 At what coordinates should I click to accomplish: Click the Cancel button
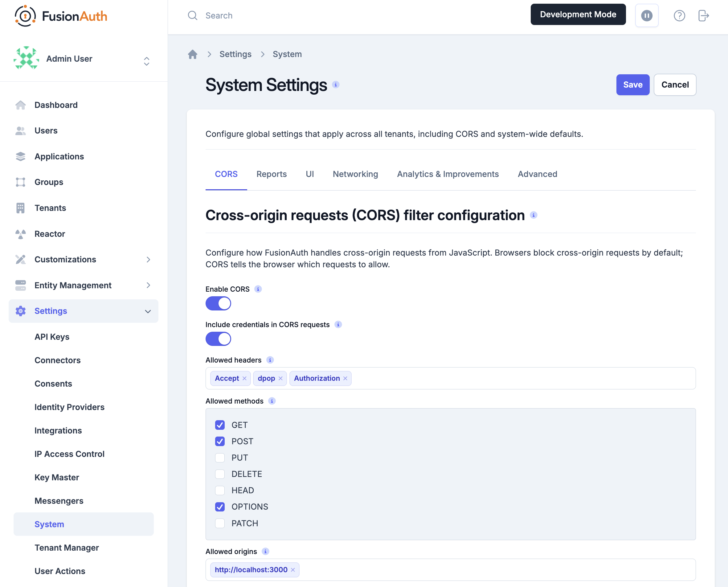(675, 84)
